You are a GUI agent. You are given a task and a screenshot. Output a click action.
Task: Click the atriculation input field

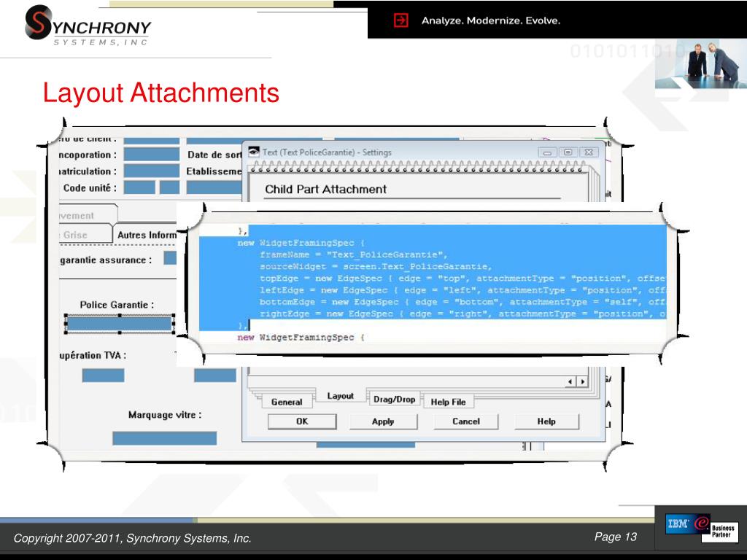tap(152, 171)
